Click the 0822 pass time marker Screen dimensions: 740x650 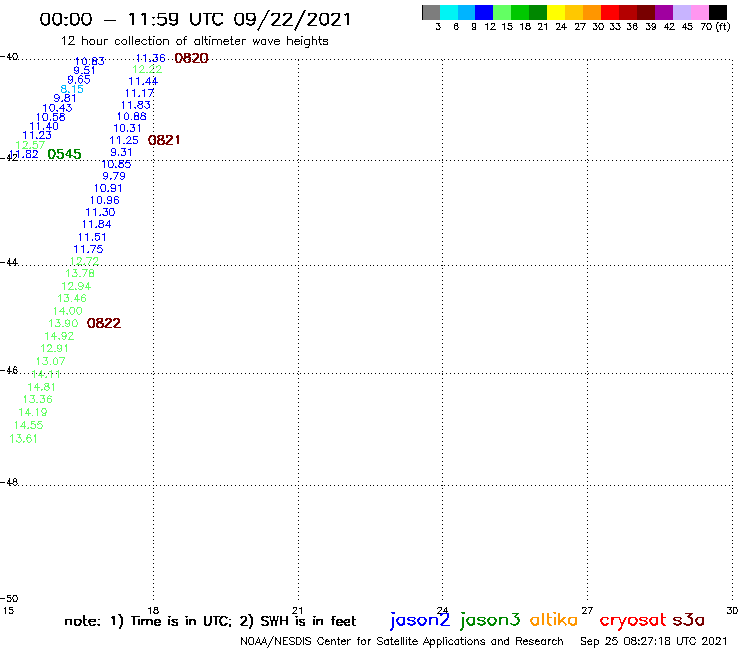pyautogui.click(x=104, y=323)
